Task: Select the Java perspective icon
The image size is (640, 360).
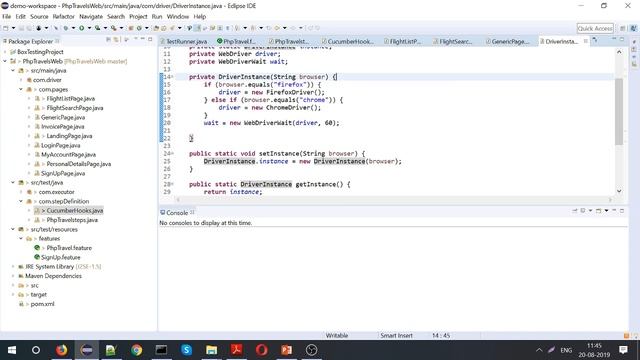Action: 633,28
